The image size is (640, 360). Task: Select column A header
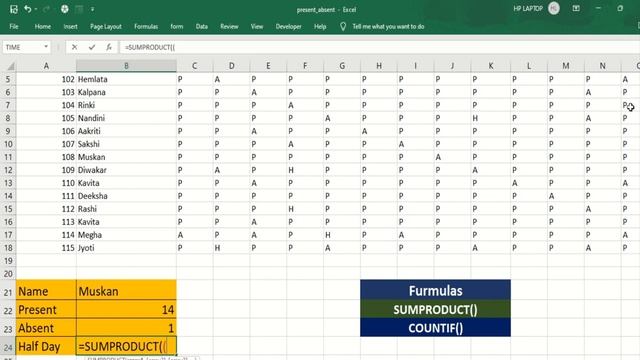(x=46, y=66)
